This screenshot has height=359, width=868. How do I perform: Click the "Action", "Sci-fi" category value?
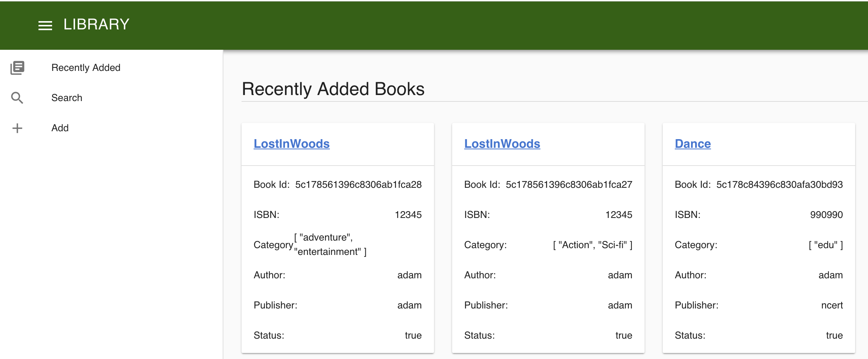[x=593, y=245]
